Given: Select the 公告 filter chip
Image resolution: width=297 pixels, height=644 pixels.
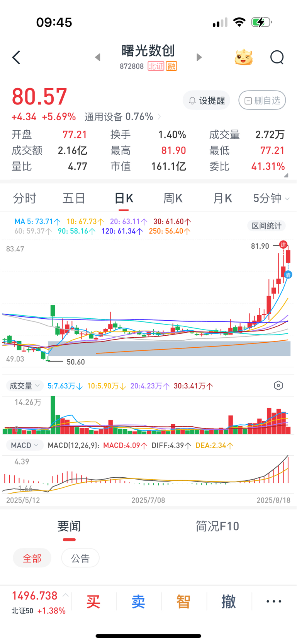Looking at the screenshot, I should pyautogui.click(x=80, y=558).
